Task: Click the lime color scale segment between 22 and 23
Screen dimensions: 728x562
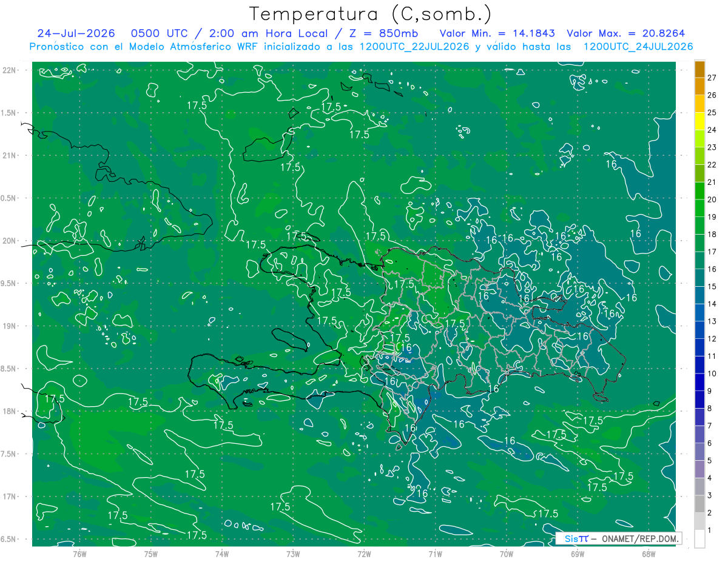Action: coord(699,156)
